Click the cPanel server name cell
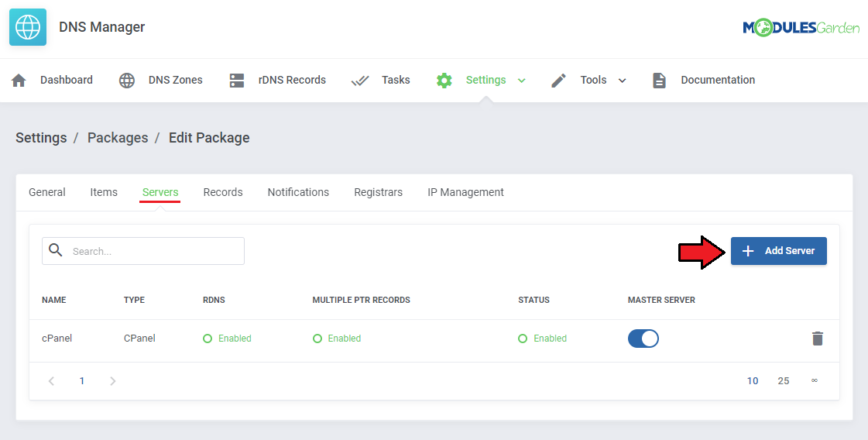Viewport: 868px width, 440px height. tap(57, 338)
